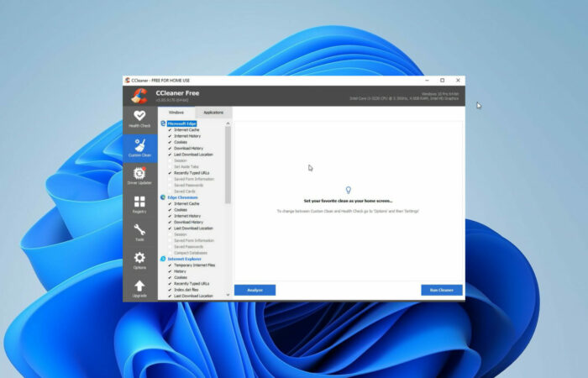
Task: Click the CCleaner logo in header
Action: 139,96
